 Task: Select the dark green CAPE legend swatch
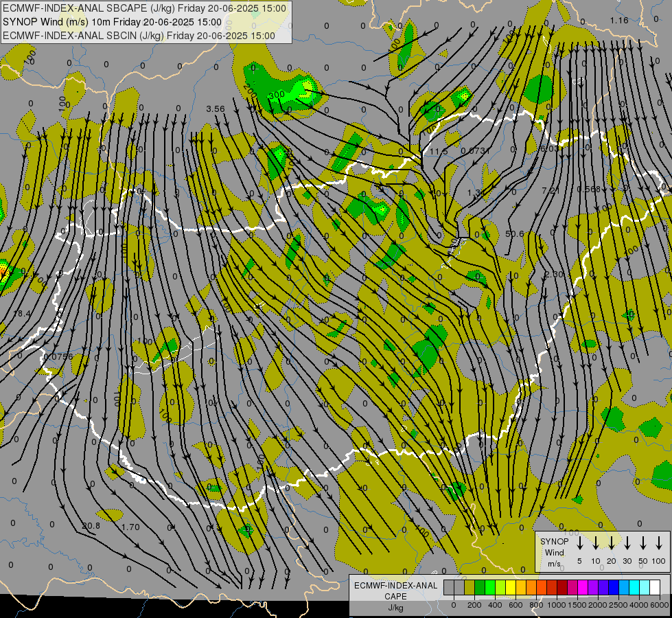coord(480,588)
